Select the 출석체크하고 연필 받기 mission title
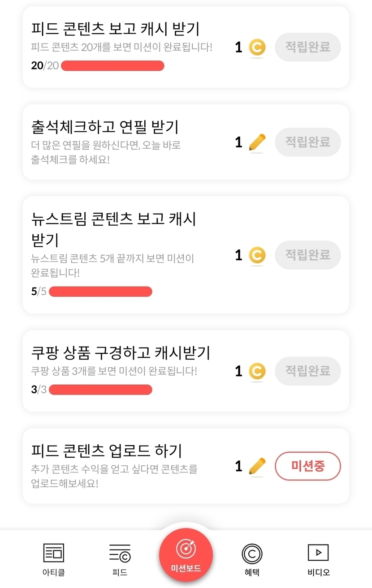 click(105, 127)
